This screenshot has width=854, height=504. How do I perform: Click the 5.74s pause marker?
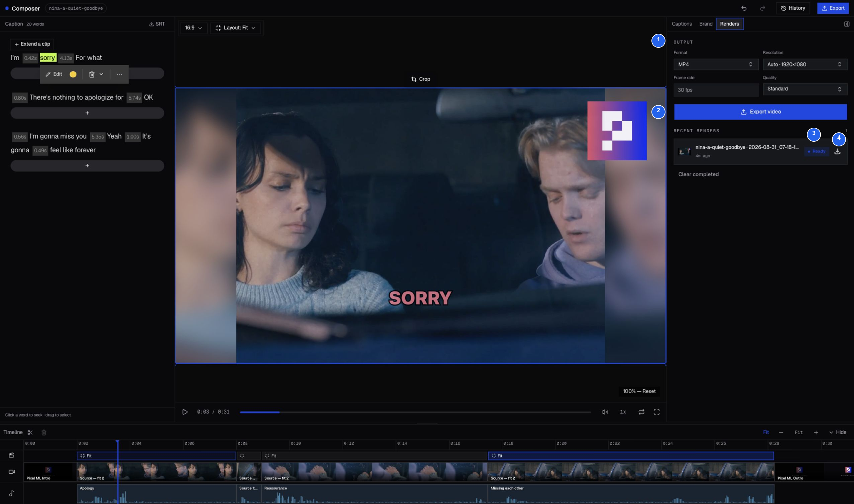(134, 98)
